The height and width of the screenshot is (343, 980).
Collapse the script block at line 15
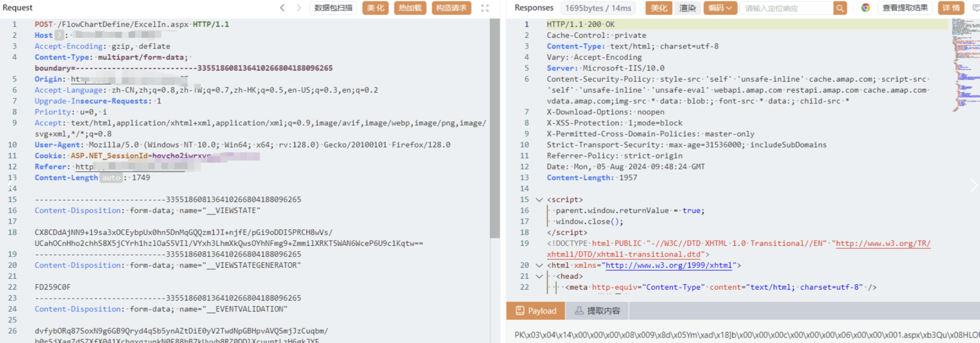coord(539,200)
